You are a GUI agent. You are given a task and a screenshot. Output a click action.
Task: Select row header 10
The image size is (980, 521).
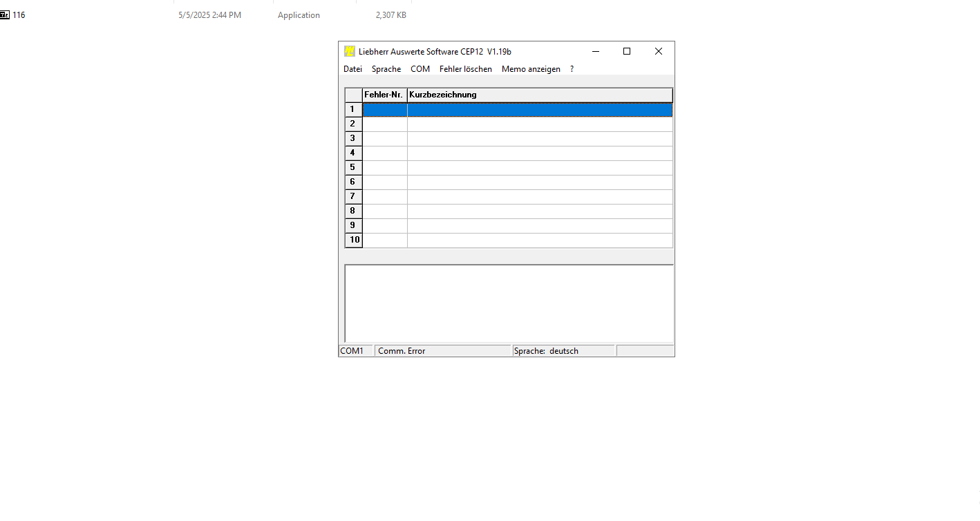coord(353,240)
